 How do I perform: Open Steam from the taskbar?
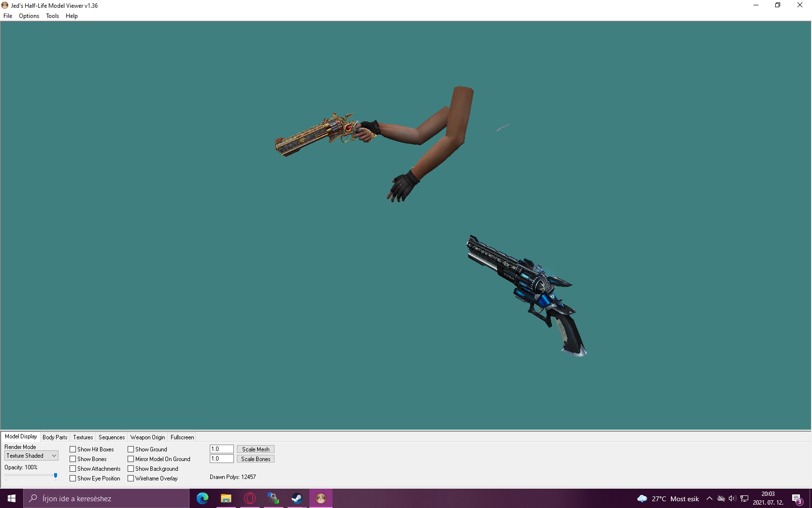[x=297, y=498]
